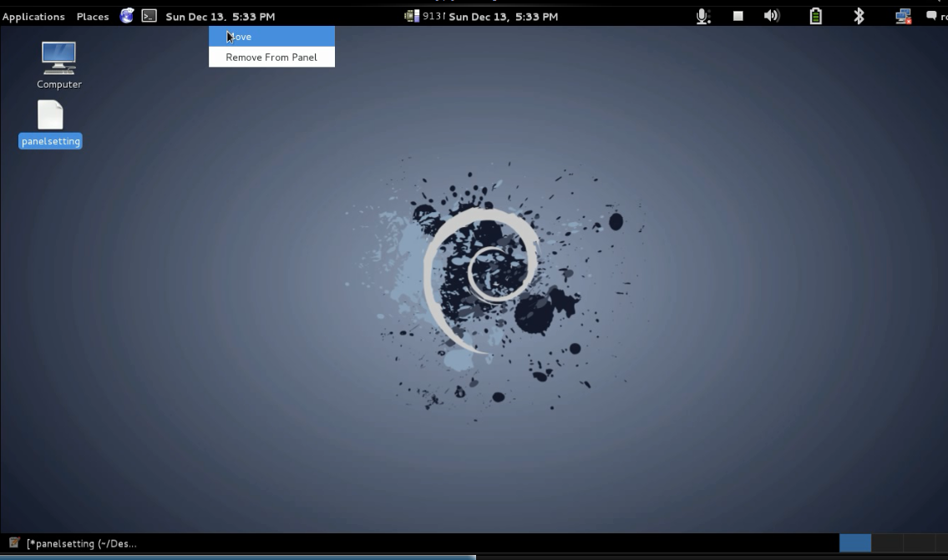Image resolution: width=948 pixels, height=560 pixels.
Task: Choose Remove From Panel
Action: (271, 57)
